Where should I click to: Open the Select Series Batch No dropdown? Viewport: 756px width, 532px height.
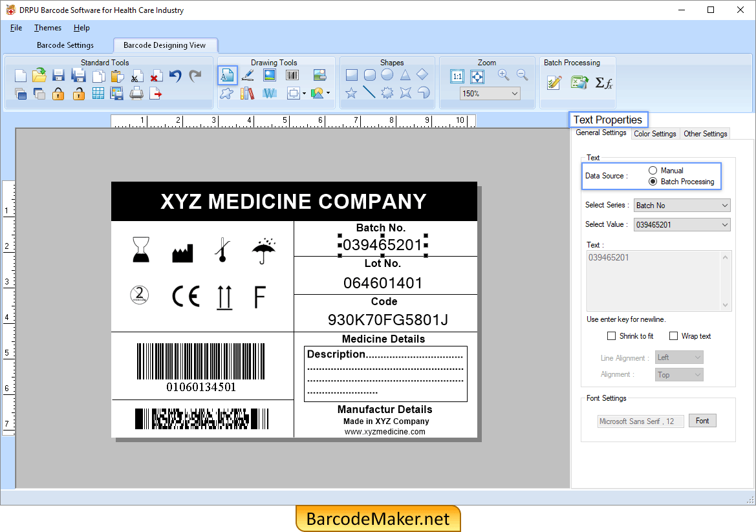click(682, 206)
